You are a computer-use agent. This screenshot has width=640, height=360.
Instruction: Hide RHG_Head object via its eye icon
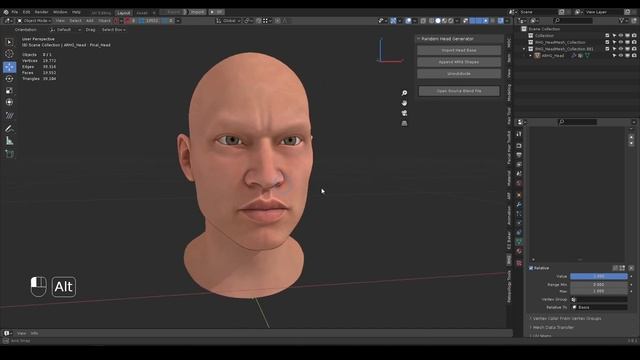(620, 56)
